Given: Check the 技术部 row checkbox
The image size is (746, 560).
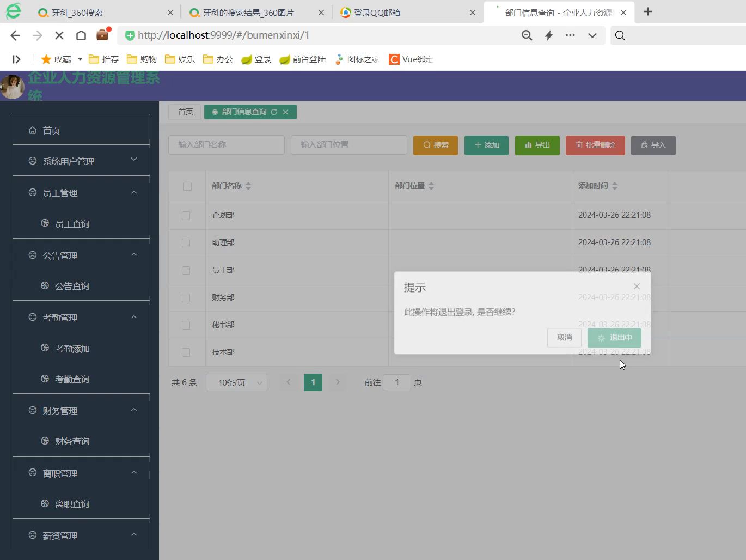Looking at the screenshot, I should click(186, 352).
